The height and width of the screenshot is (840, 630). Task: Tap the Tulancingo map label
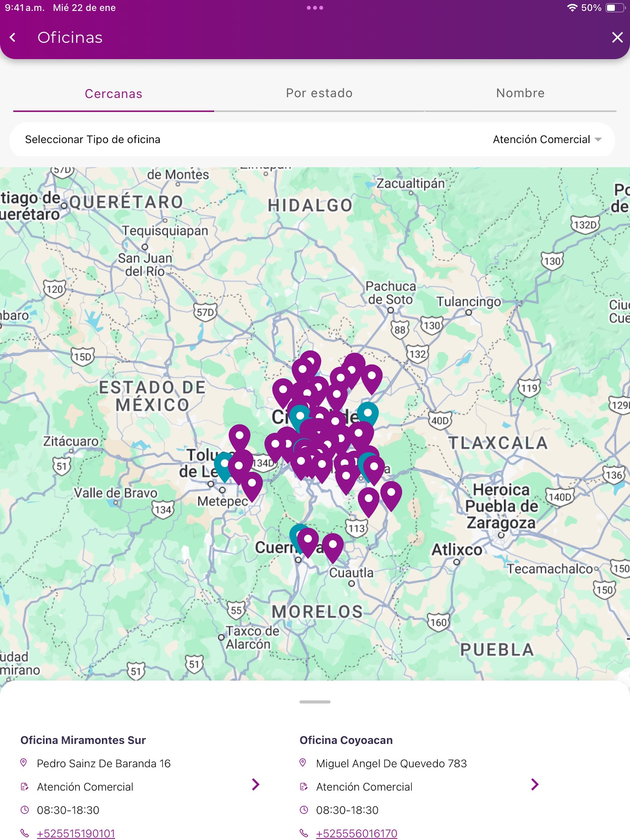[469, 302]
